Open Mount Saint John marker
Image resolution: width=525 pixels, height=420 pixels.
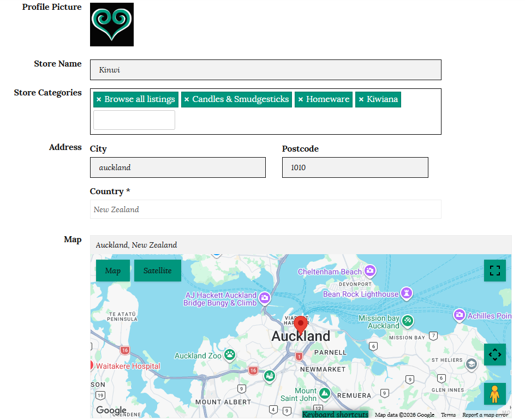[x=325, y=394]
